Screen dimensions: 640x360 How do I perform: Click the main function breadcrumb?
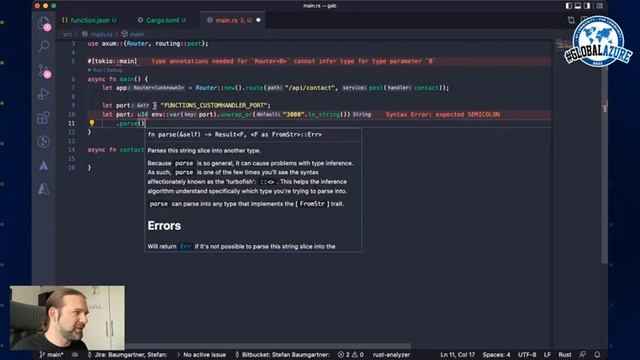tap(133, 34)
